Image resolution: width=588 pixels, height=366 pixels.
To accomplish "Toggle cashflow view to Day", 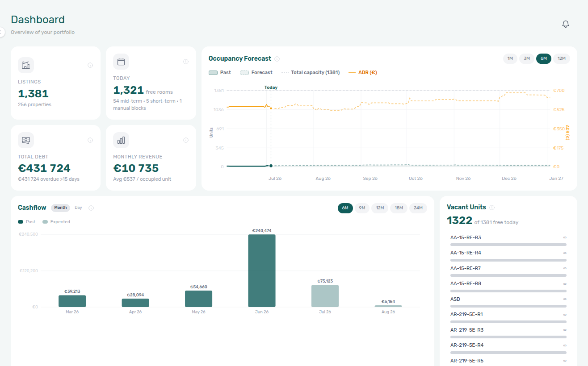I will [x=78, y=208].
